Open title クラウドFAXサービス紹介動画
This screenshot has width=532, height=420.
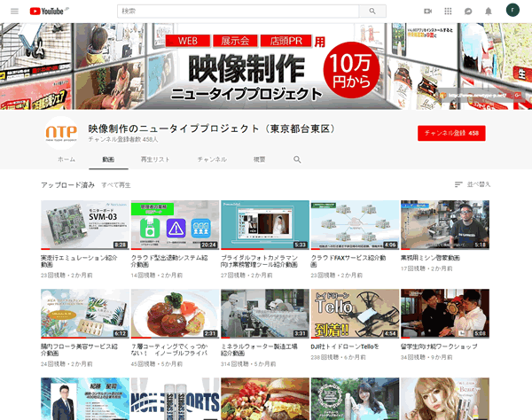(x=348, y=261)
